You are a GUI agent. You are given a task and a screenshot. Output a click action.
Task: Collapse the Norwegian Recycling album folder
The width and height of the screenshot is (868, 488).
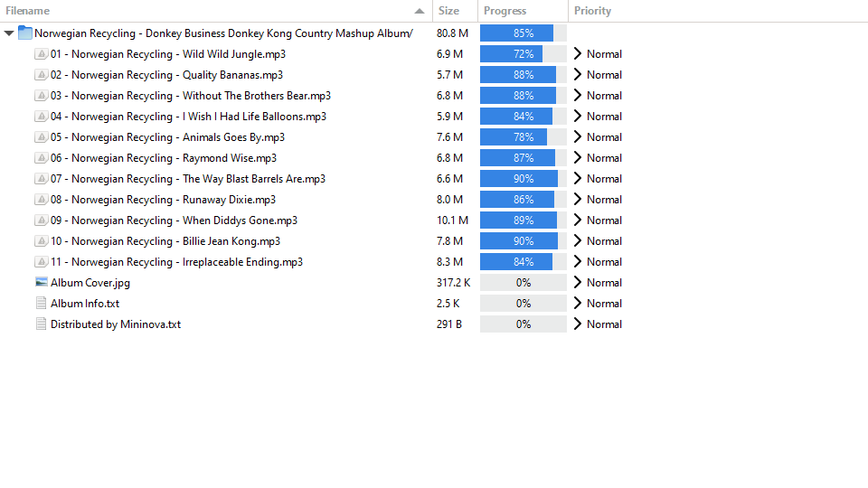click(9, 33)
